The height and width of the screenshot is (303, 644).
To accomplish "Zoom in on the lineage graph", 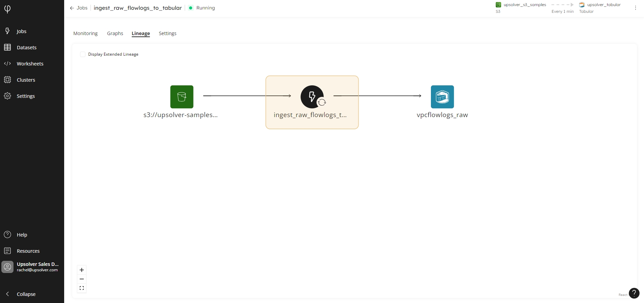I will (82, 270).
